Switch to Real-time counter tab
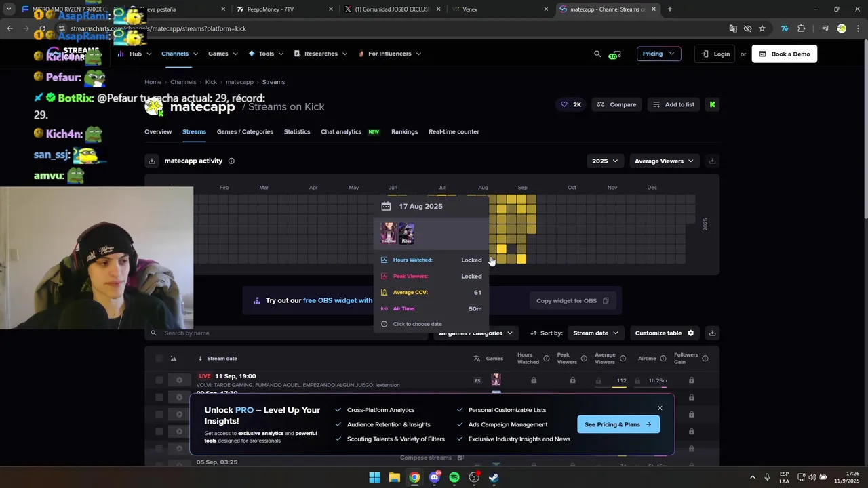This screenshot has height=488, width=868. click(454, 131)
